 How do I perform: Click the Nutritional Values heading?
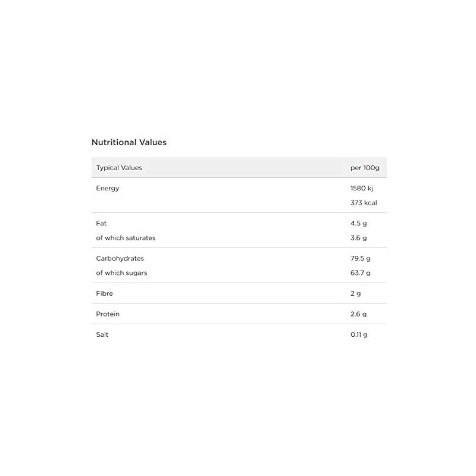pyautogui.click(x=129, y=143)
